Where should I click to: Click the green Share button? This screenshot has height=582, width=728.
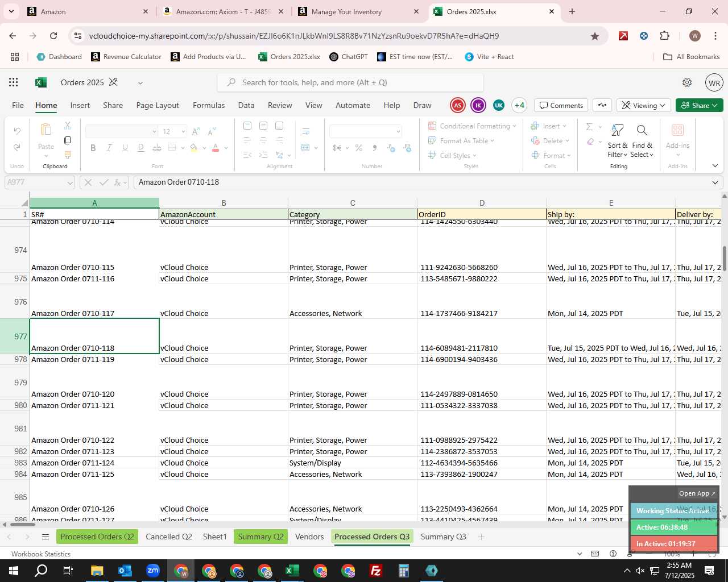click(700, 105)
